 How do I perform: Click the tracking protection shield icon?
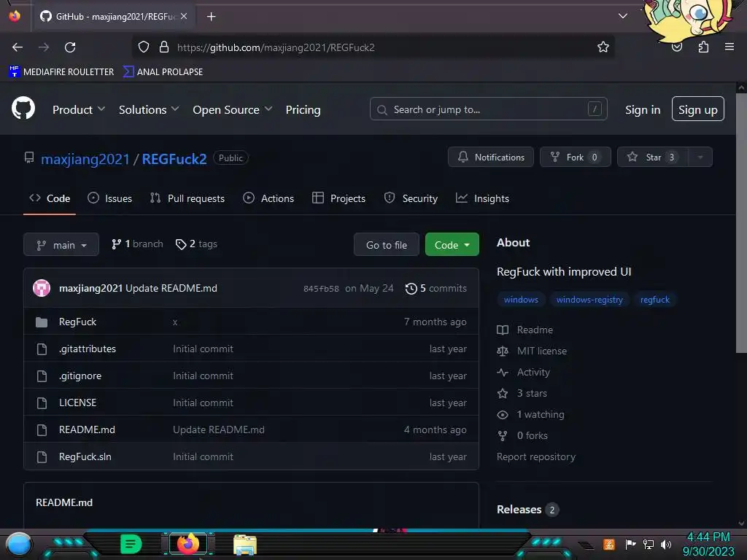144,47
